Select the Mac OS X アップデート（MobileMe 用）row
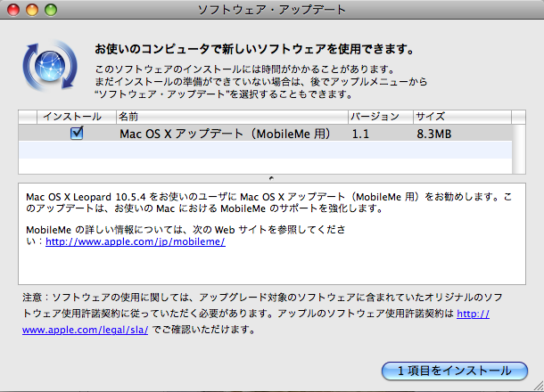 click(266, 134)
